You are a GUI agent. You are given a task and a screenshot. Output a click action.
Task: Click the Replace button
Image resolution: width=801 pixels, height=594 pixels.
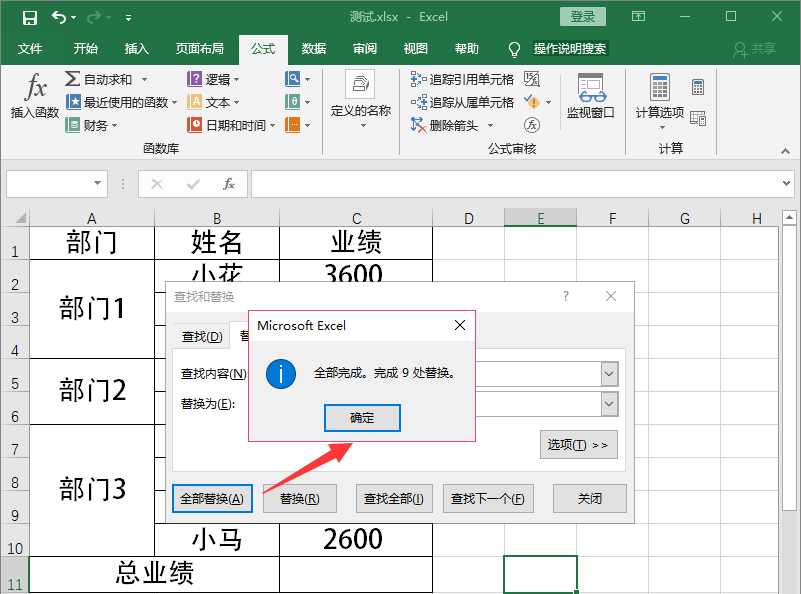(x=299, y=498)
